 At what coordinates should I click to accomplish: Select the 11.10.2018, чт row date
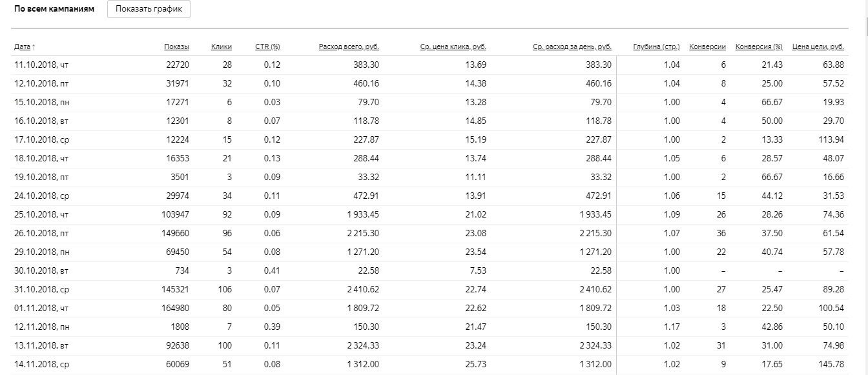coord(41,65)
